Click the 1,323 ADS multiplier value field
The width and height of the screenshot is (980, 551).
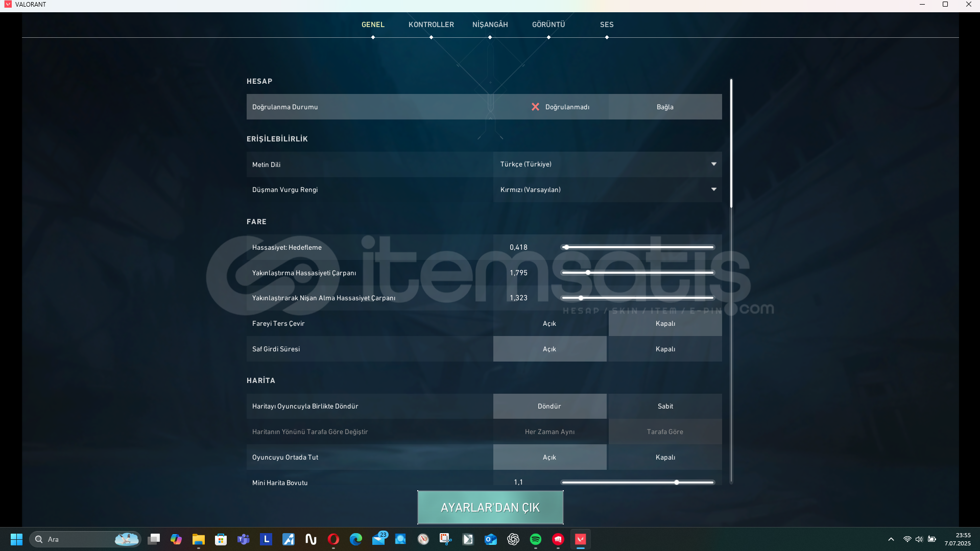coord(518,298)
